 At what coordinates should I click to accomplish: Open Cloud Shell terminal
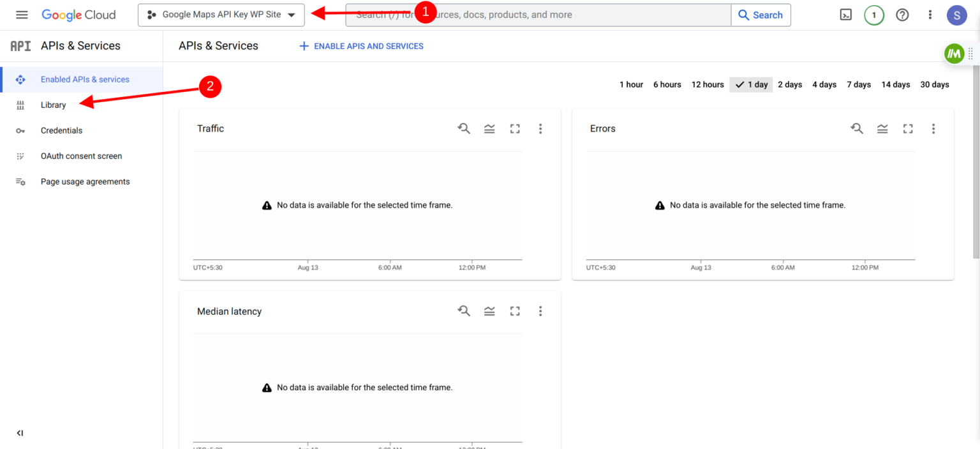click(x=845, y=14)
